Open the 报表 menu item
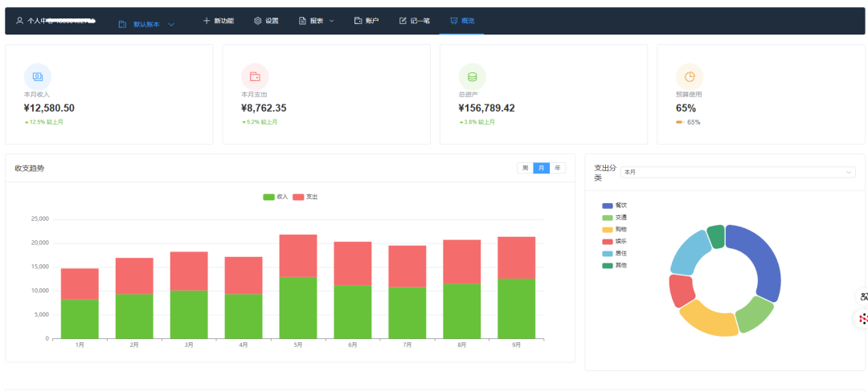The image size is (868, 392). pos(317,21)
